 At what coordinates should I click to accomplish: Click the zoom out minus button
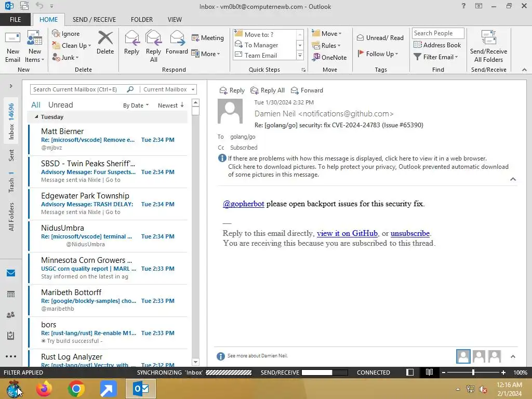click(x=443, y=372)
